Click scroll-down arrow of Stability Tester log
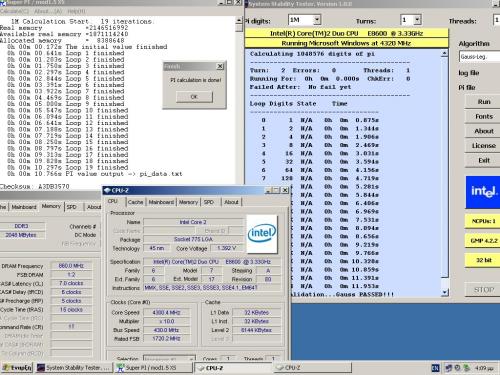The image size is (500, 375). pyautogui.click(x=444, y=292)
